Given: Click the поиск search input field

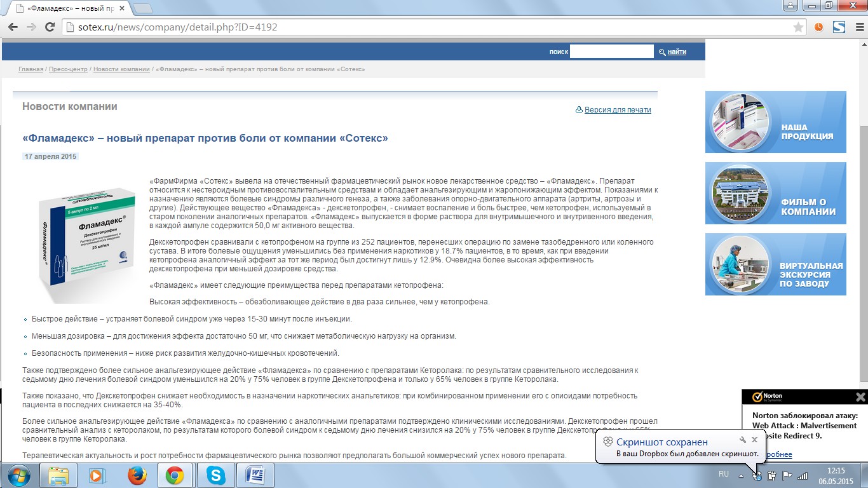Looking at the screenshot, I should [611, 51].
